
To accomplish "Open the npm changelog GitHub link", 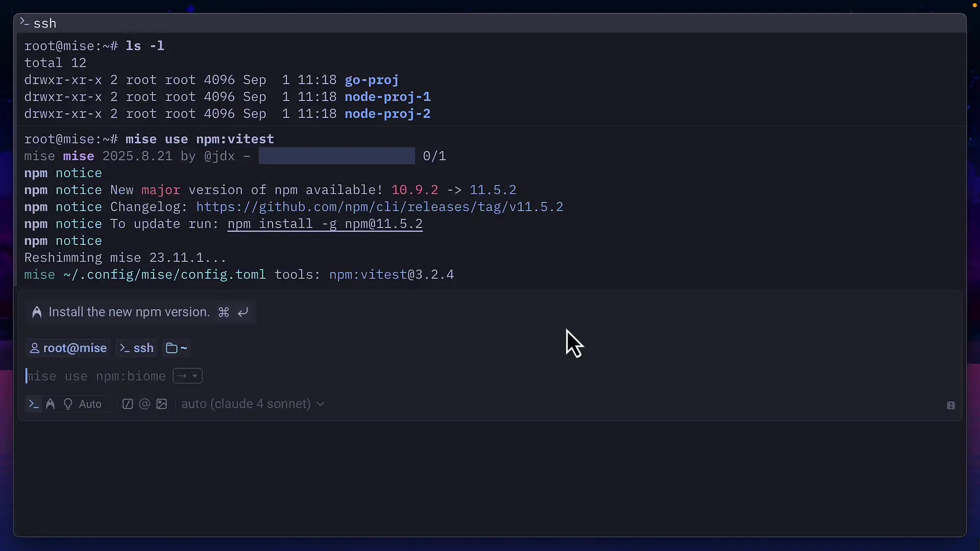I will [379, 207].
